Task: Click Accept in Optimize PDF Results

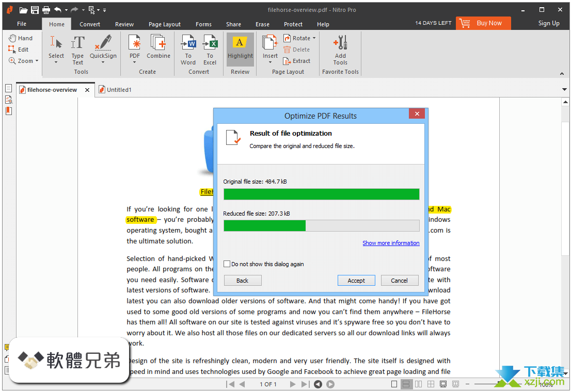Action: (356, 280)
